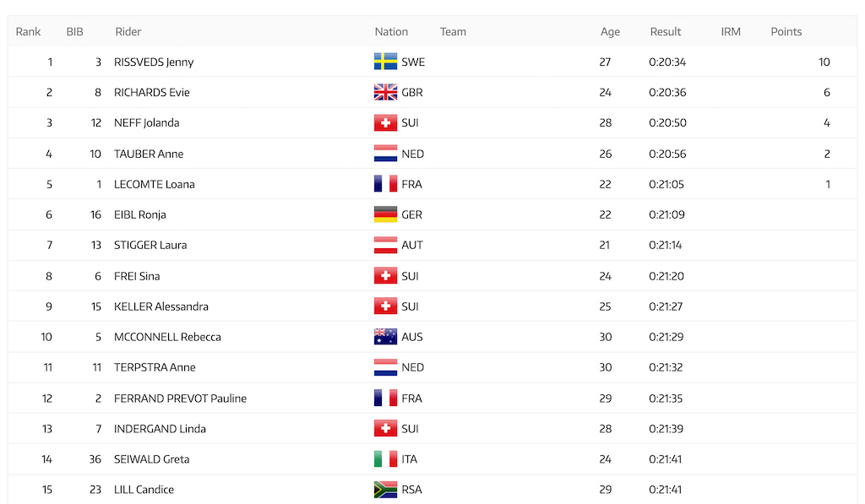Select KELLER Alessandra rider name
The width and height of the screenshot is (865, 504).
pyautogui.click(x=161, y=306)
